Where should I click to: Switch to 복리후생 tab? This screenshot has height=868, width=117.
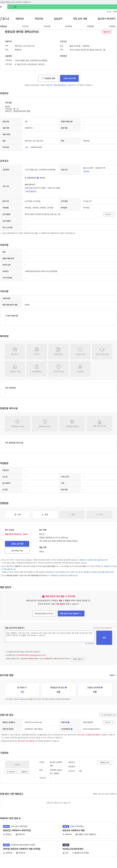click(x=69, y=26)
